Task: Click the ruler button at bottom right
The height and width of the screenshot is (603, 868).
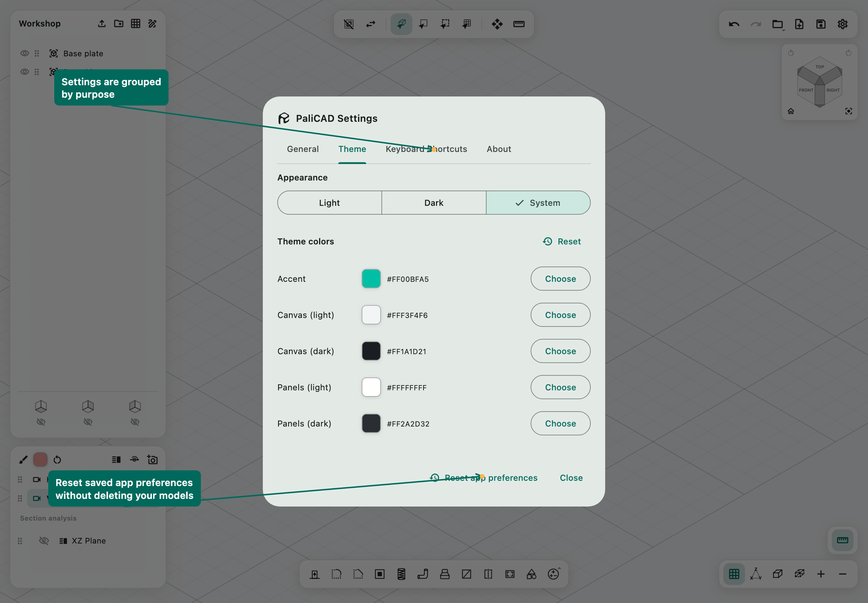Action: pyautogui.click(x=842, y=540)
